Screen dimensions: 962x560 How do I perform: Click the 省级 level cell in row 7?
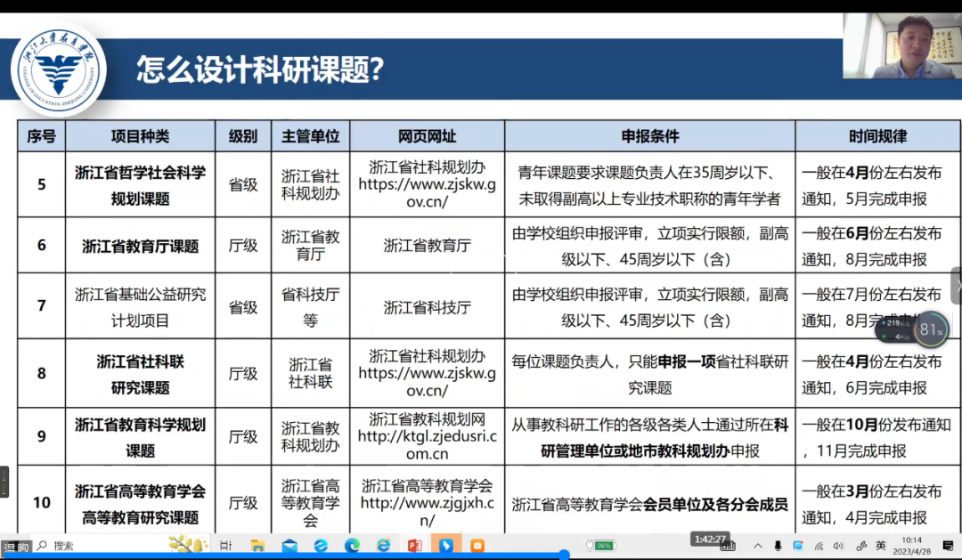pyautogui.click(x=243, y=306)
